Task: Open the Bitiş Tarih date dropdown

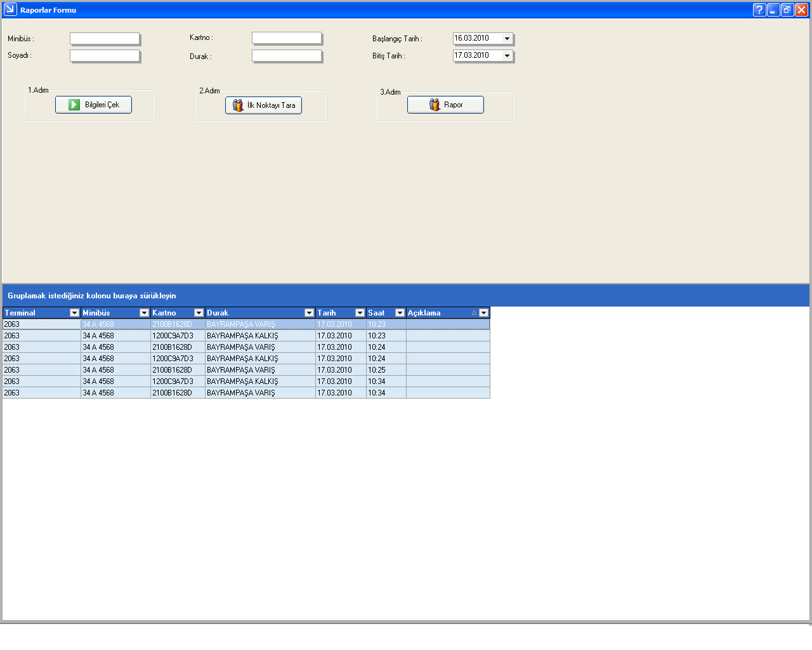Action: pos(507,56)
